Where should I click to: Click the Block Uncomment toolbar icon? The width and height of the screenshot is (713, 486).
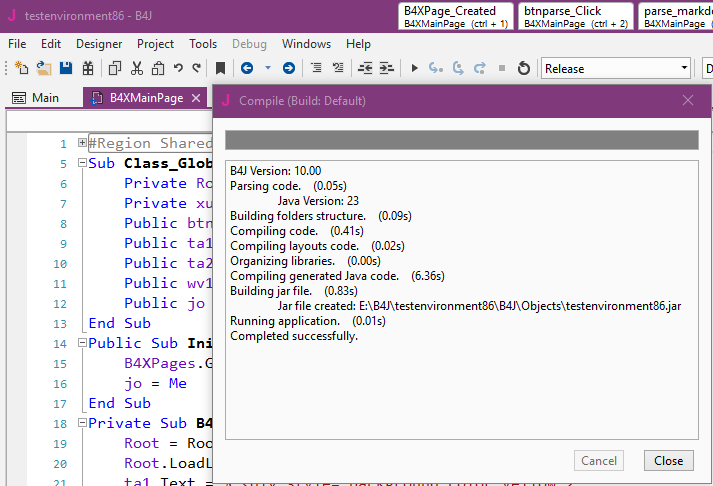[338, 68]
